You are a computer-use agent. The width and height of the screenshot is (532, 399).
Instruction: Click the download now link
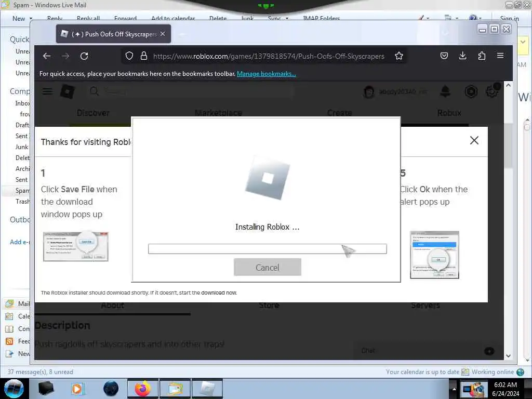(x=219, y=293)
